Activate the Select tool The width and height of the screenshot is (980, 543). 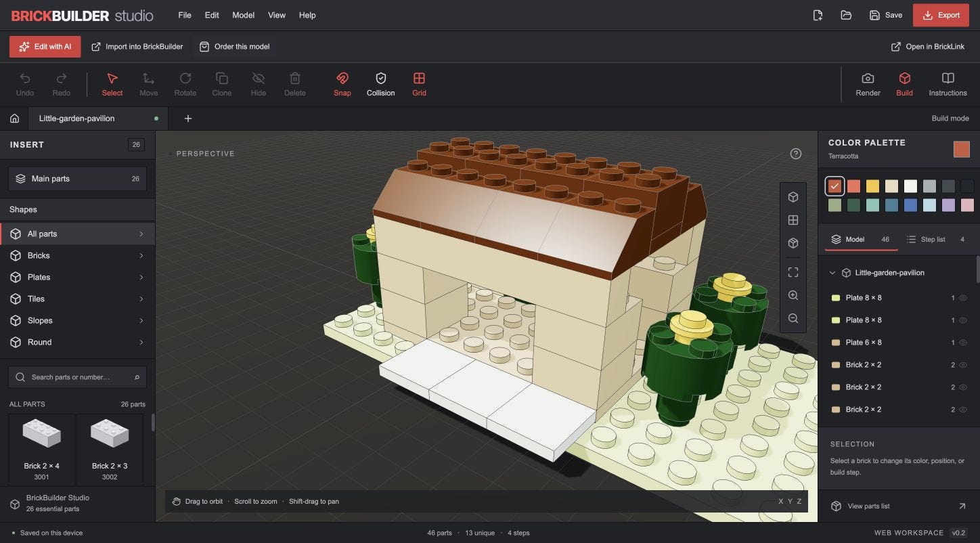(x=112, y=85)
